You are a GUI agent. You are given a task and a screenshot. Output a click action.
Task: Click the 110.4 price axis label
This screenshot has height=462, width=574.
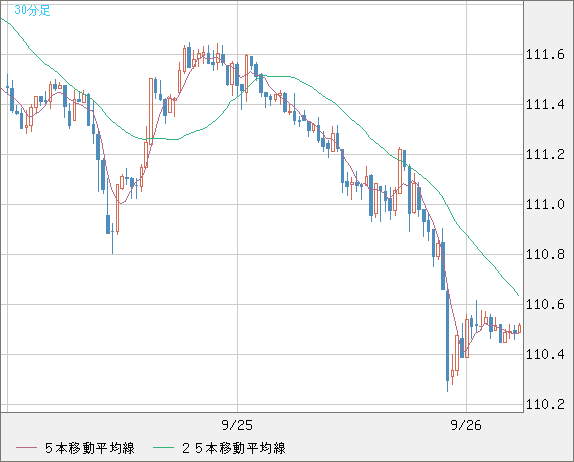point(545,354)
